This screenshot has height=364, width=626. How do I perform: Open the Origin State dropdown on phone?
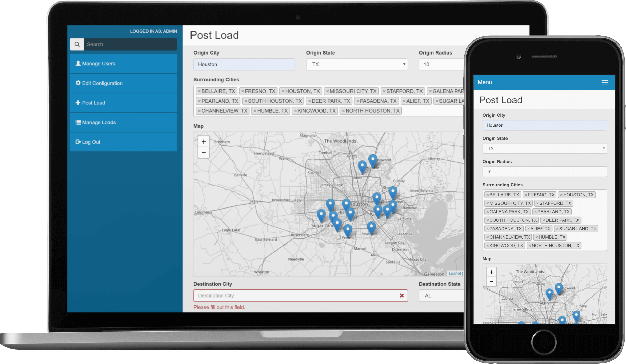(545, 148)
